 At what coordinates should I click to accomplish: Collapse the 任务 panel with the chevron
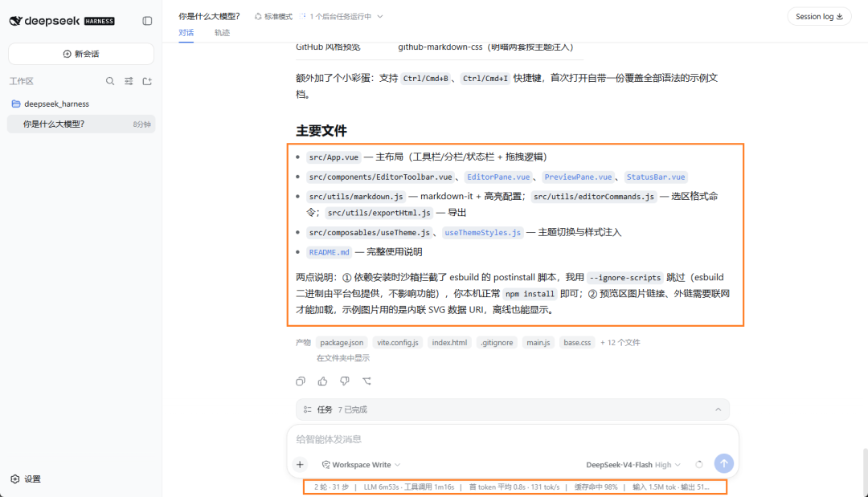click(718, 409)
